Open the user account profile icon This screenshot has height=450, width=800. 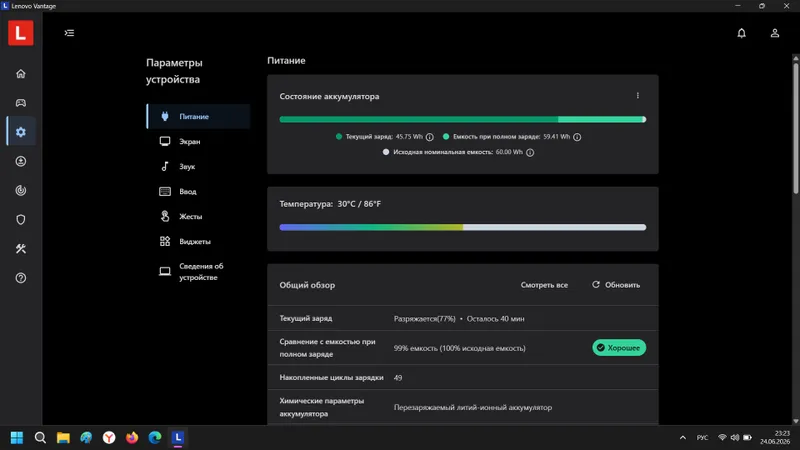[x=774, y=33]
